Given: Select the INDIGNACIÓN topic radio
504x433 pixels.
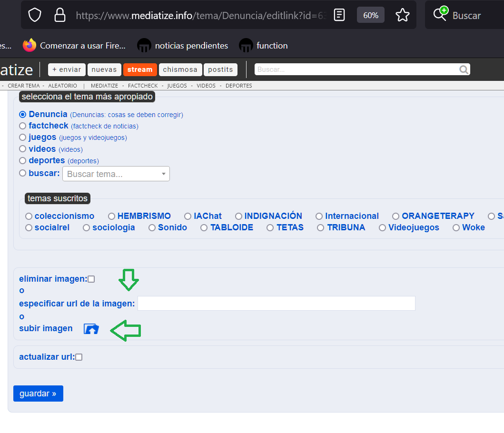Looking at the screenshot, I should pos(238,216).
